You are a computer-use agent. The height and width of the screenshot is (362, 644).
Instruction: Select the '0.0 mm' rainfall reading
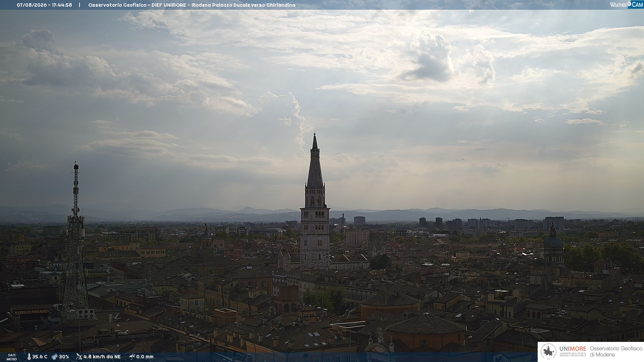click(x=145, y=357)
